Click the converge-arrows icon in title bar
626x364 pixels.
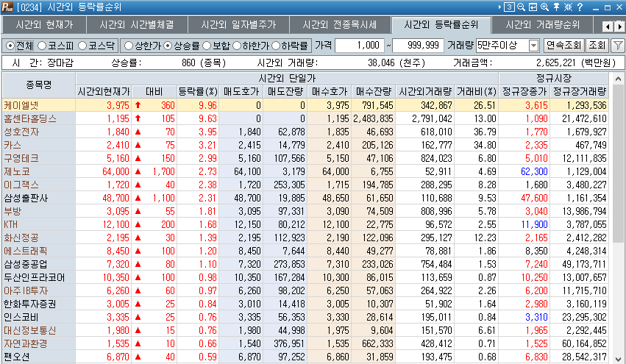pyautogui.click(x=568, y=7)
